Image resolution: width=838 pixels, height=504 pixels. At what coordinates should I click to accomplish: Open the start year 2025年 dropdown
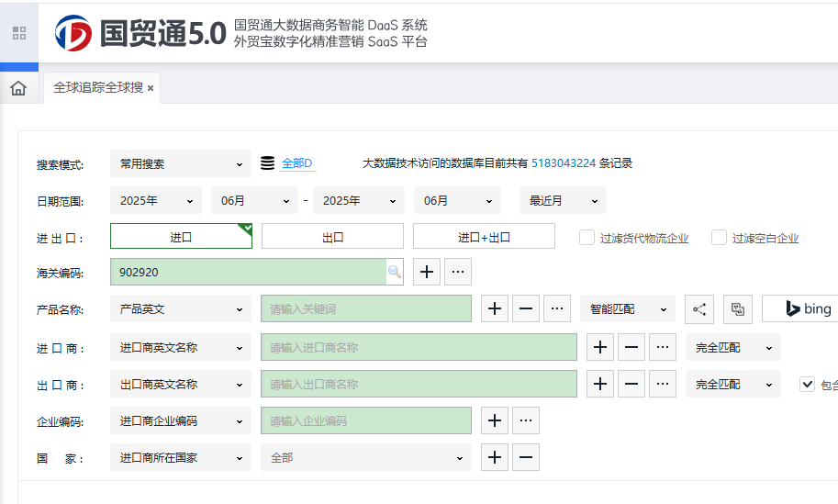(156, 200)
